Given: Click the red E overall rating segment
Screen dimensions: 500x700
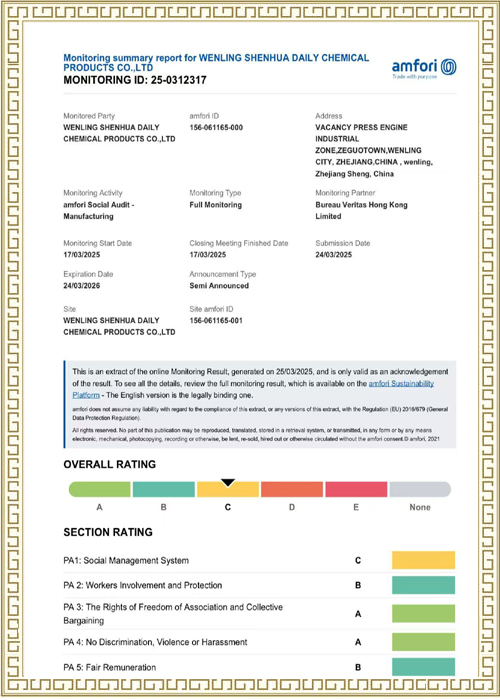Looking at the screenshot, I should (356, 489).
